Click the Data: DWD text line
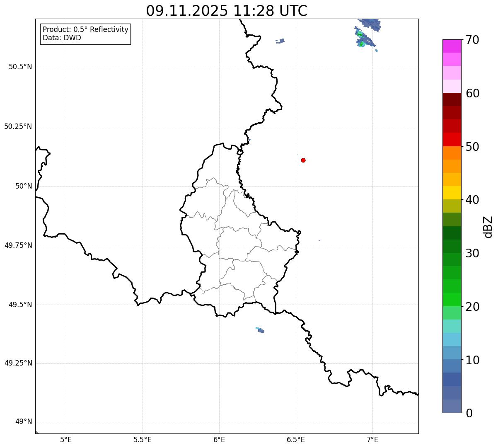 [62, 38]
